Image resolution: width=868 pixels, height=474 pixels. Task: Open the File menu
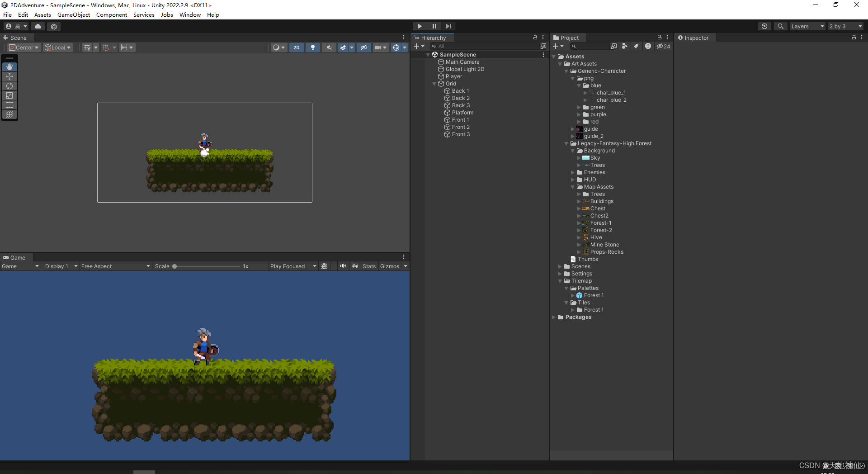point(8,15)
